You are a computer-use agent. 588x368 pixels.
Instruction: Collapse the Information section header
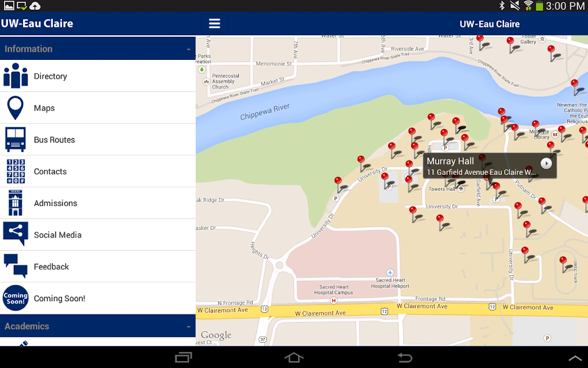[98, 48]
